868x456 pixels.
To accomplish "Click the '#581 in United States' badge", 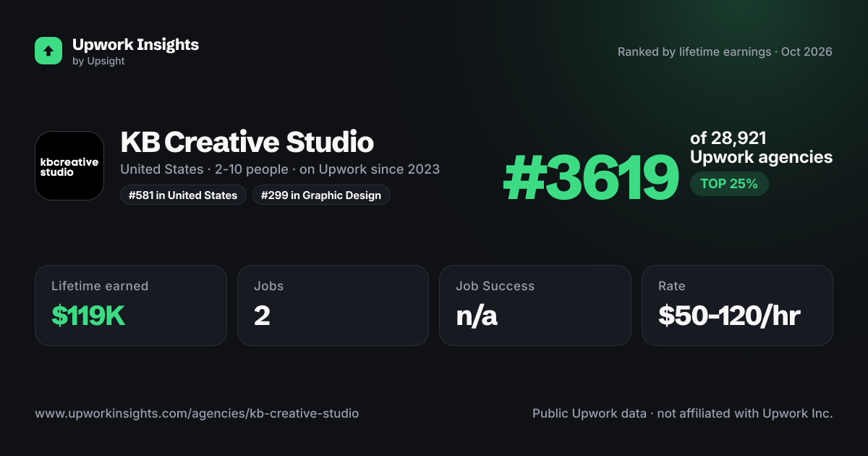I will pos(183,195).
